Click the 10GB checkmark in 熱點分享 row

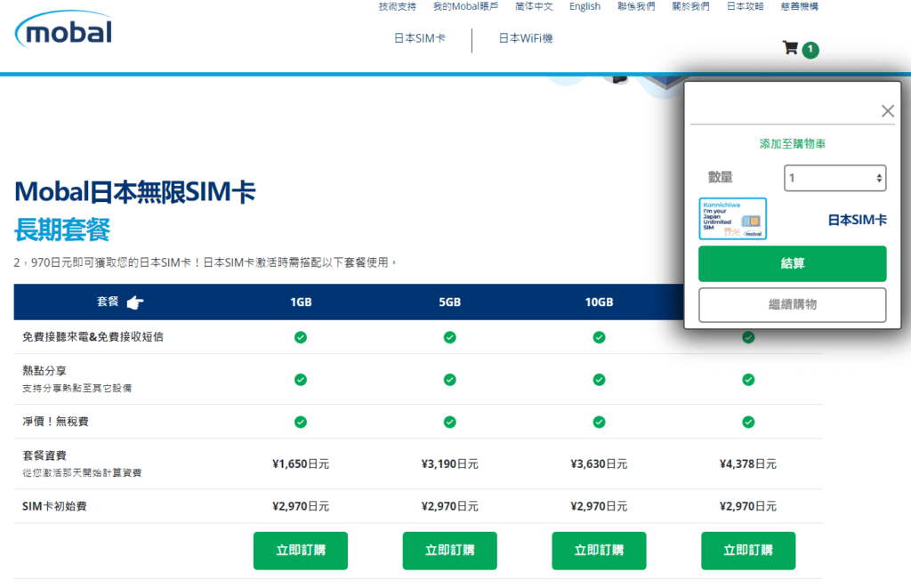[599, 380]
